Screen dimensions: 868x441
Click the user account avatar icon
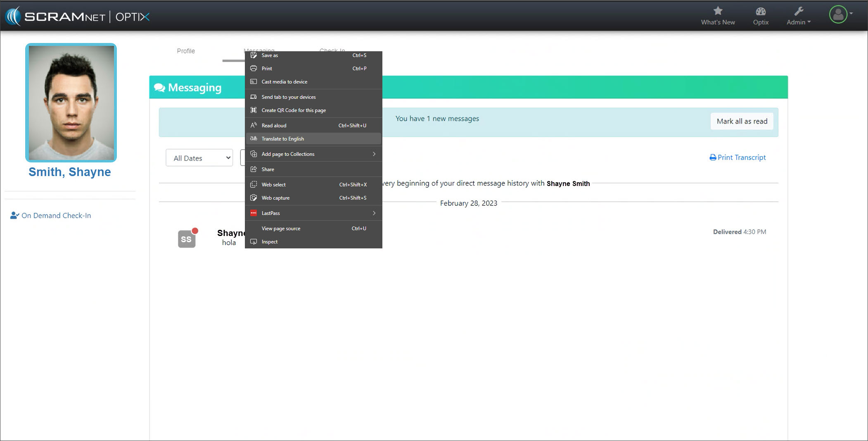point(838,14)
